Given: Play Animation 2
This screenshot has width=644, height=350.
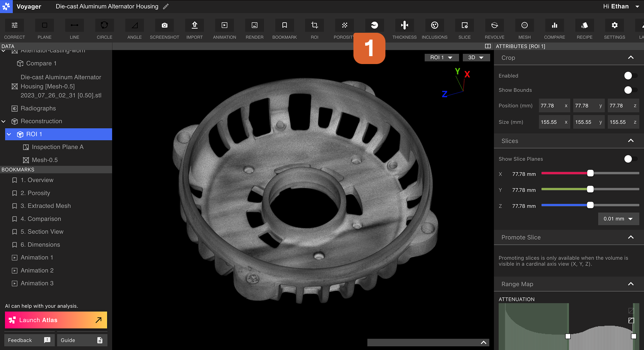Looking at the screenshot, I should (37, 271).
